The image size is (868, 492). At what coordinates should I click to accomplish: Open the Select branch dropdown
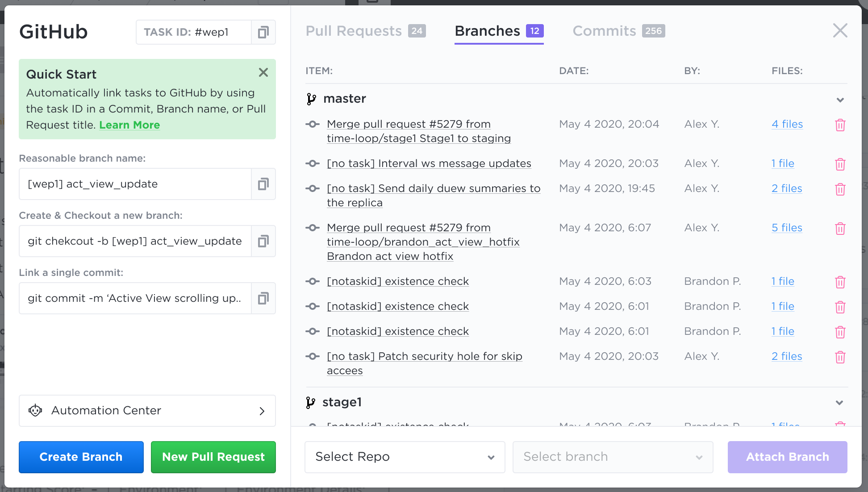[613, 457]
